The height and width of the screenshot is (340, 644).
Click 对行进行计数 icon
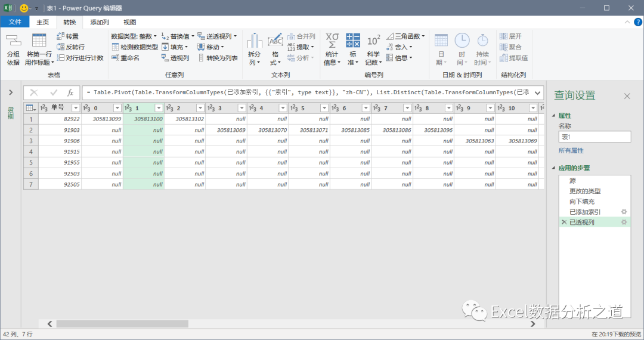tap(60, 57)
